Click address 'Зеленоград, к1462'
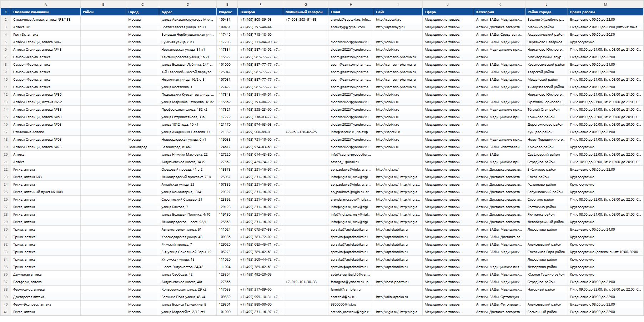644x322 pixels. coord(188,147)
